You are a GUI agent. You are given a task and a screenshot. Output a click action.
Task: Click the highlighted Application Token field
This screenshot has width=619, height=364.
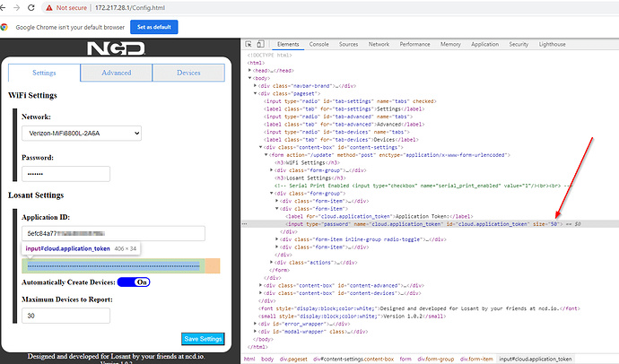point(113,265)
